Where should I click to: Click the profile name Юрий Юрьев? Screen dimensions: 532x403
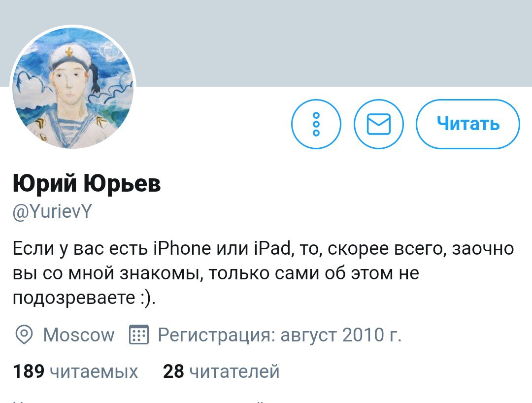[87, 183]
